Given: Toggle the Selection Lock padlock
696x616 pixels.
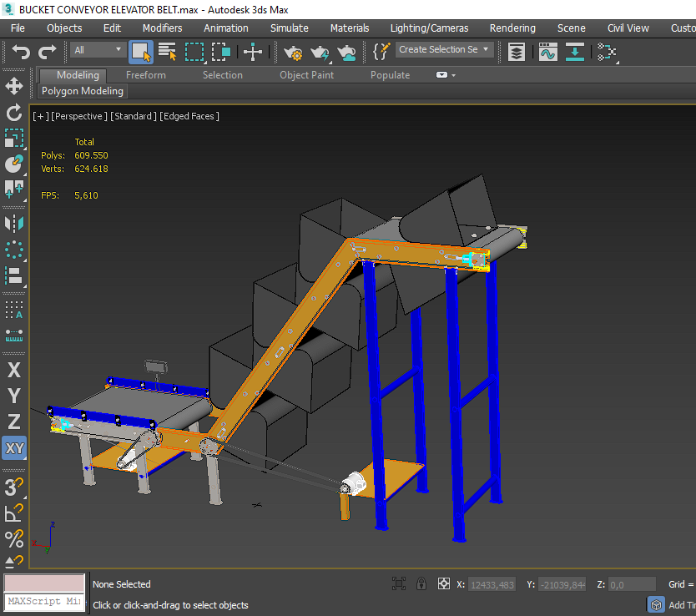Looking at the screenshot, I should click(421, 583).
